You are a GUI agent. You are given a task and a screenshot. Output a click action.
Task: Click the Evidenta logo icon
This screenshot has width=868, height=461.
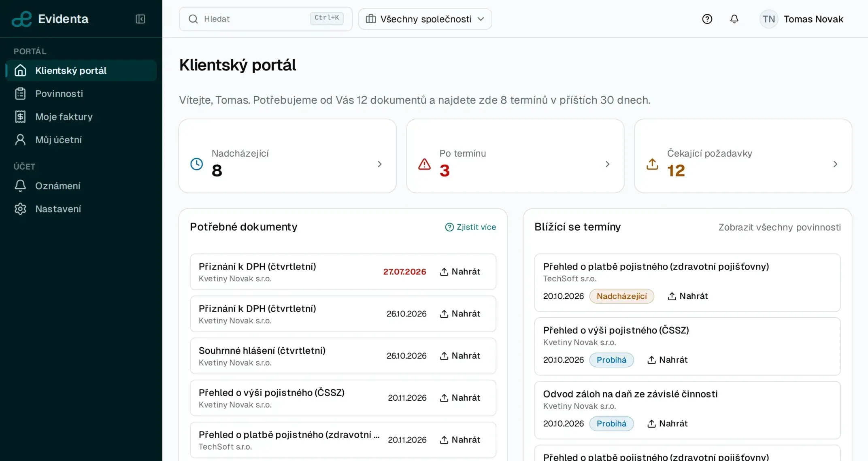pos(22,19)
